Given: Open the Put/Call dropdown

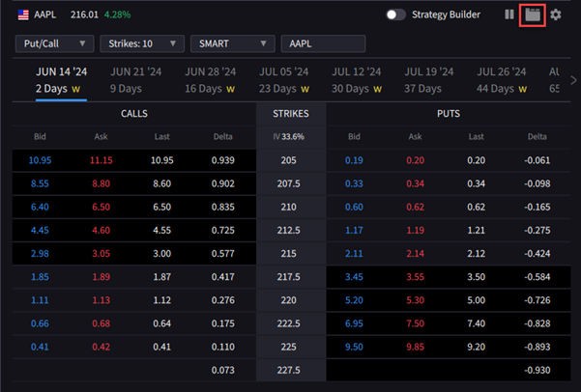Looking at the screenshot, I should (x=54, y=43).
